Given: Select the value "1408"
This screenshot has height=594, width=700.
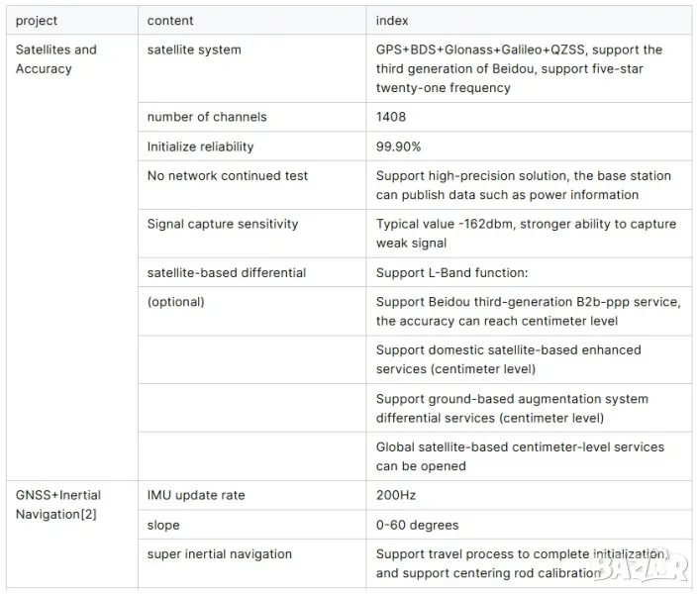Looking at the screenshot, I should point(391,117).
